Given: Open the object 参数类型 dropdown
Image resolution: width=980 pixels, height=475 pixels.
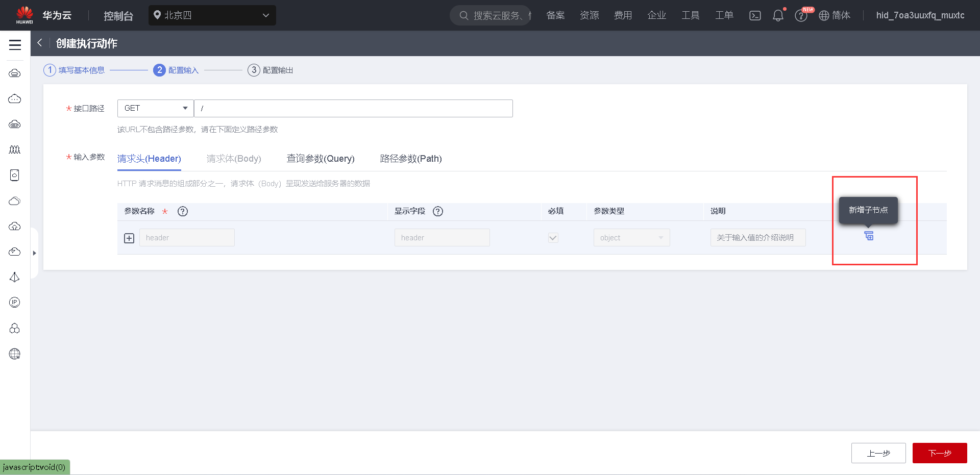Looking at the screenshot, I should [631, 238].
